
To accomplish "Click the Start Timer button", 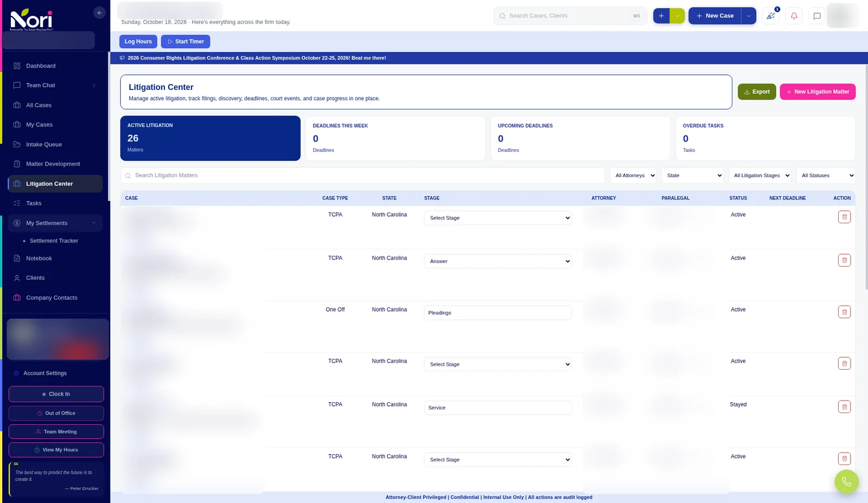I will coord(186,41).
